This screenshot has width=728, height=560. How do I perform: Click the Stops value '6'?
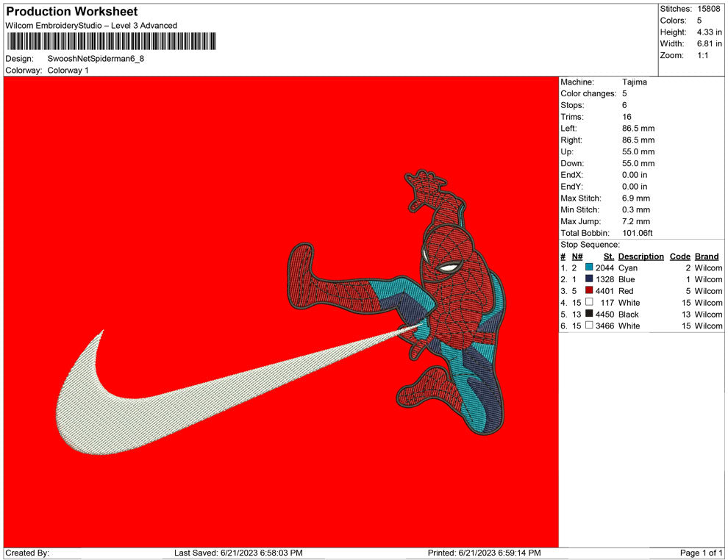coord(624,105)
